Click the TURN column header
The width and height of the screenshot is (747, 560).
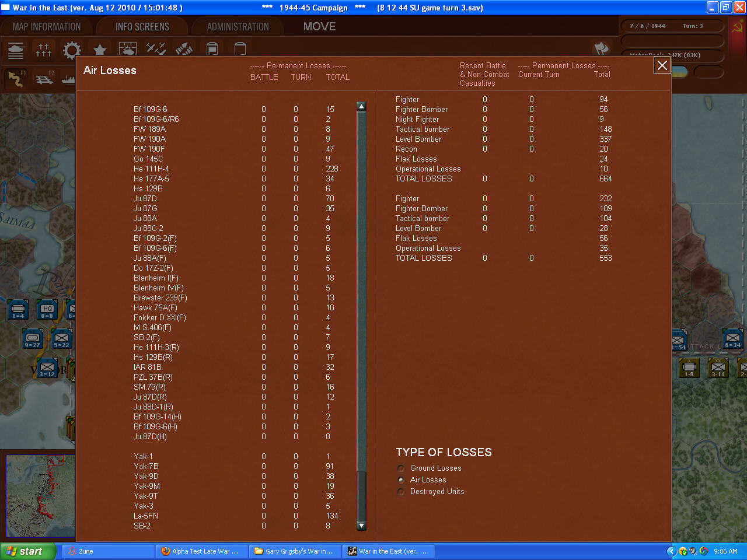coord(301,77)
